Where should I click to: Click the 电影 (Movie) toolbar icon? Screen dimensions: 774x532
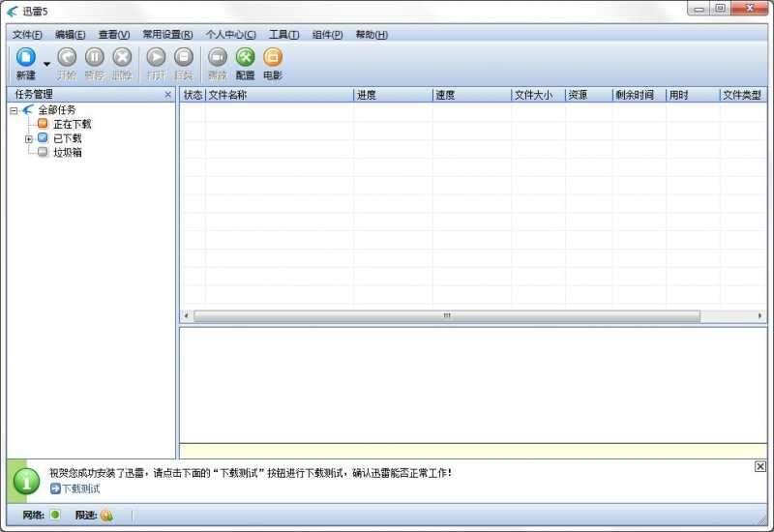(x=273, y=58)
